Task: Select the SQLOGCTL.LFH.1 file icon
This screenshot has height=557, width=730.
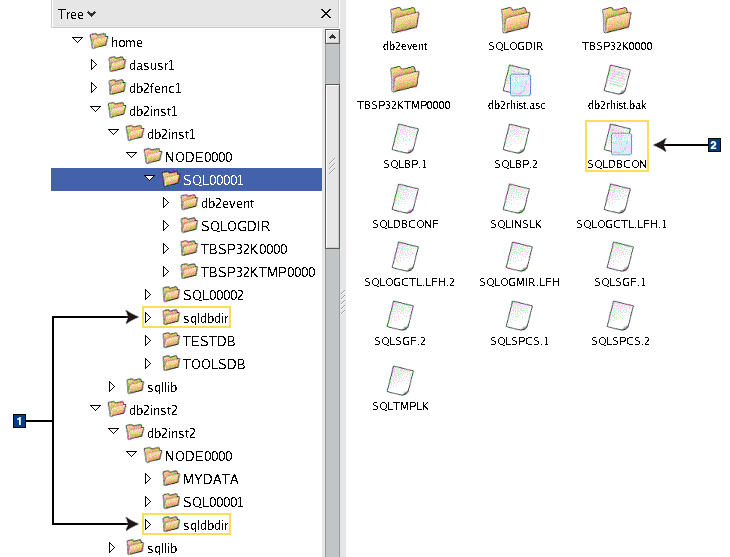Action: [617, 198]
